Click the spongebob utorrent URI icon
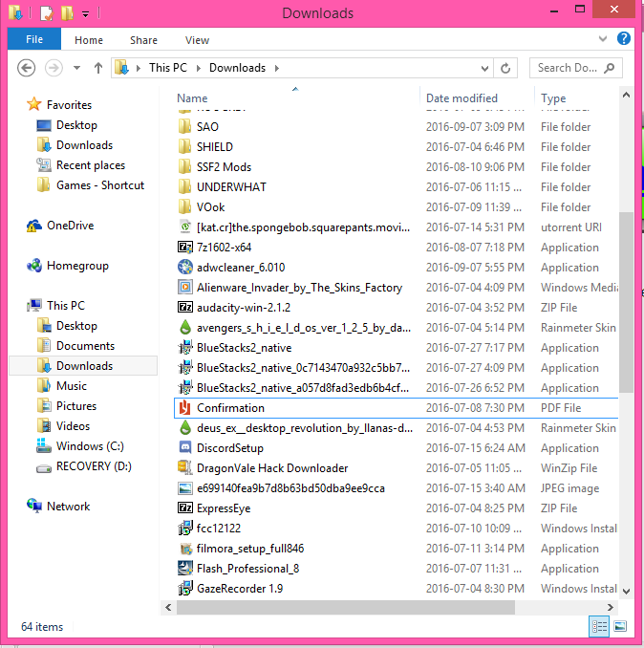Viewport: 644px width, 648px height. pyautogui.click(x=185, y=227)
